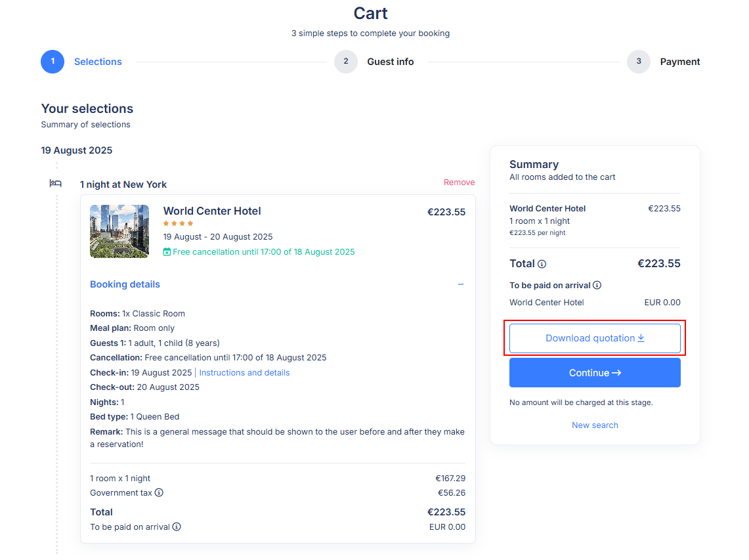Click '3 simple steps to complete your booking'
The image size is (749, 560).
click(371, 33)
